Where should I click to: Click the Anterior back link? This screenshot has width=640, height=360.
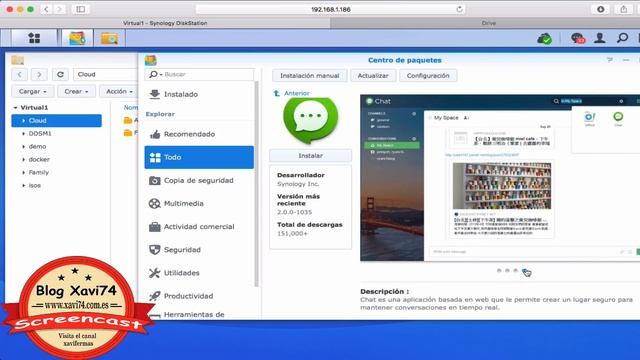tap(297, 93)
